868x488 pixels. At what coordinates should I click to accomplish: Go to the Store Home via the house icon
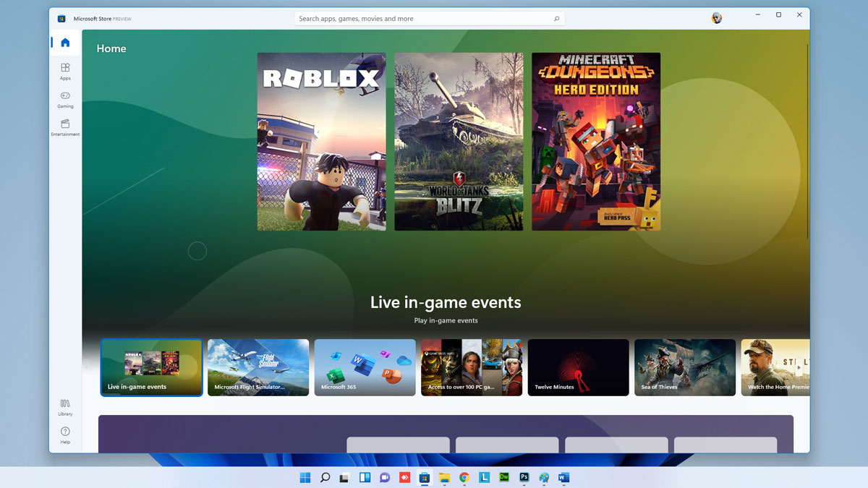click(x=64, y=43)
